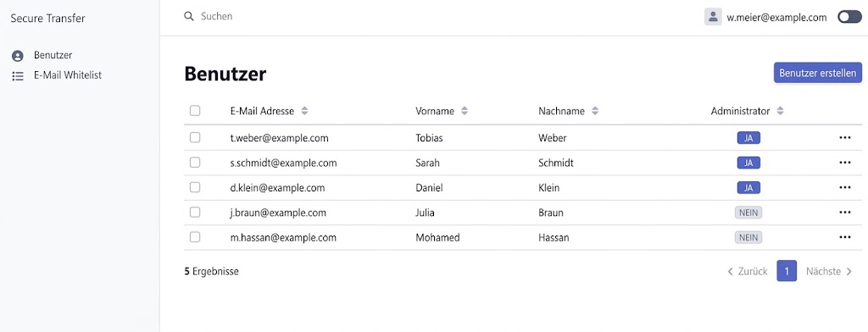Click the t.weber@example.com email cell
Viewport: 868px width, 332px height.
click(279, 138)
